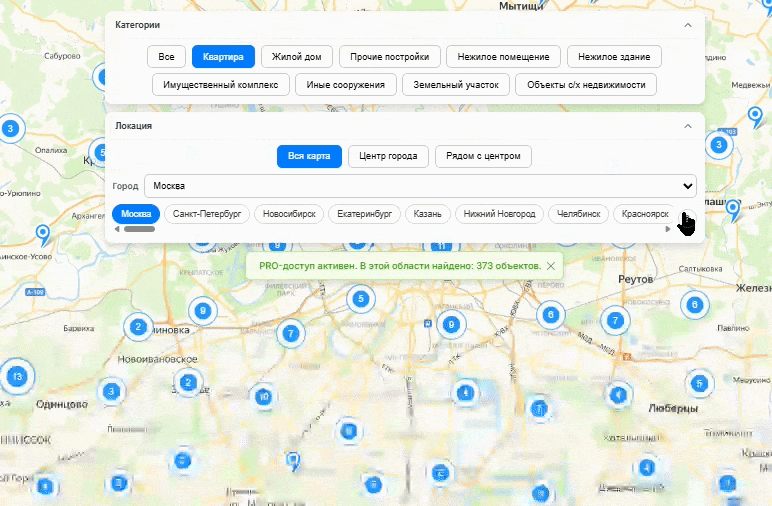Click the Салтыковка map label
The height and width of the screenshot is (506, 772).
pyautogui.click(x=701, y=269)
